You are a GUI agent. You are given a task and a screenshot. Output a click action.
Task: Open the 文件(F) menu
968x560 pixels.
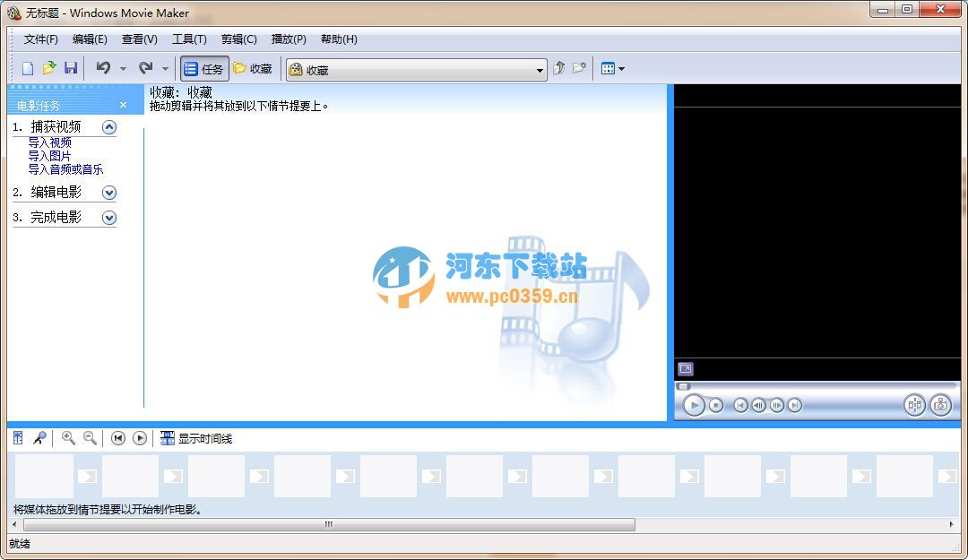(x=40, y=39)
